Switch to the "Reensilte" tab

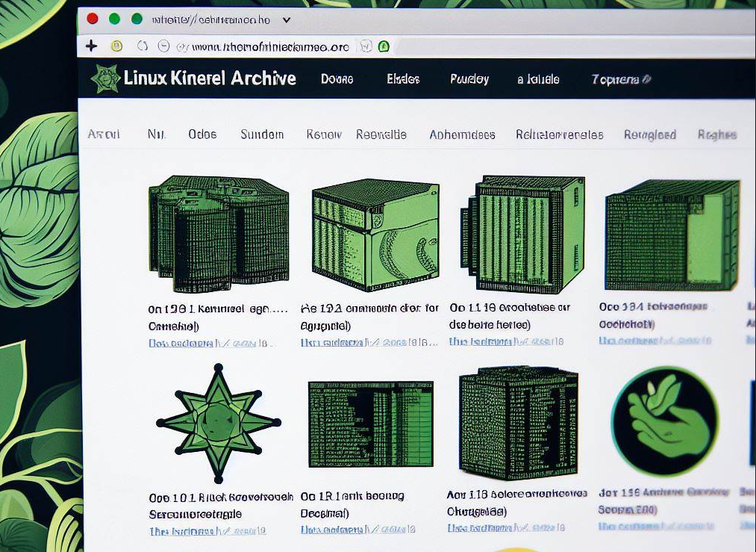(381, 134)
